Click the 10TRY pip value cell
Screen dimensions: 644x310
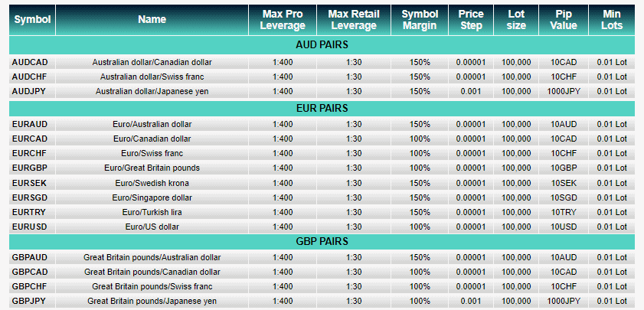[x=564, y=212]
